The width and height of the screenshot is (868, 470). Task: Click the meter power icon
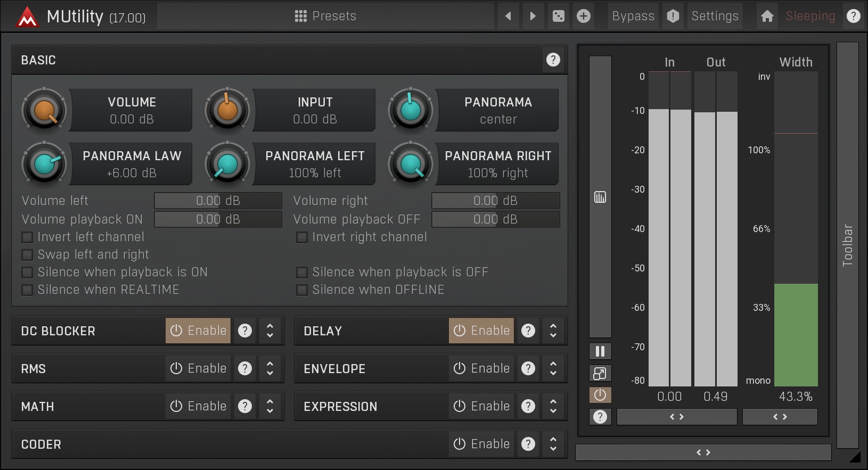click(x=600, y=395)
